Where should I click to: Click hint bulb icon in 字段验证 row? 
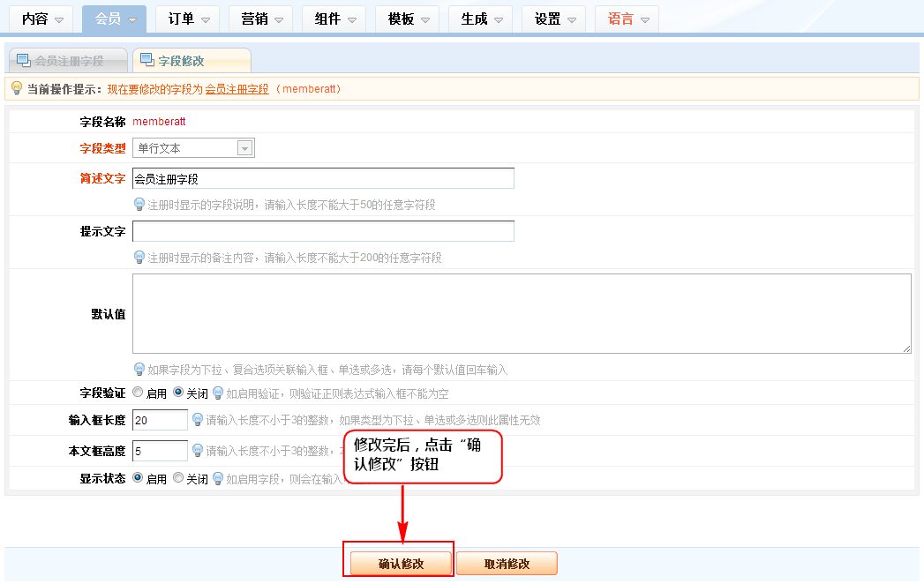[x=218, y=393]
